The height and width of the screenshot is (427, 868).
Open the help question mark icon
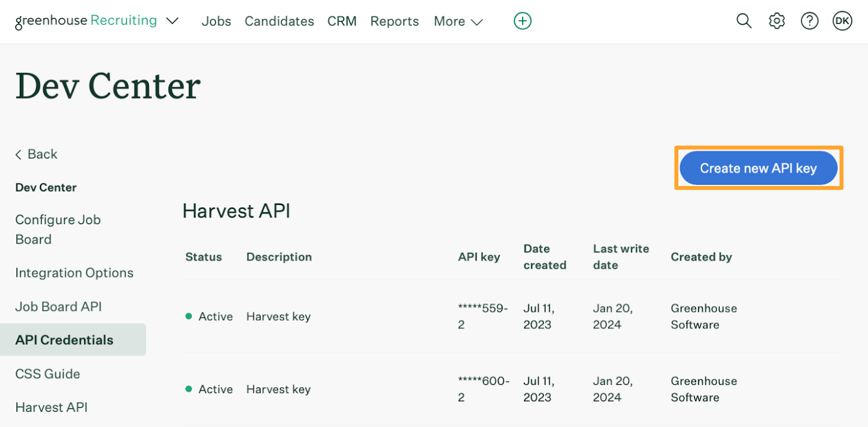[809, 21]
